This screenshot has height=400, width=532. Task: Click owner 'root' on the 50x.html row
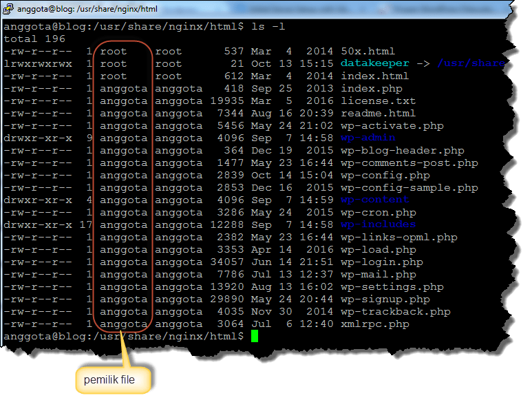coord(114,52)
